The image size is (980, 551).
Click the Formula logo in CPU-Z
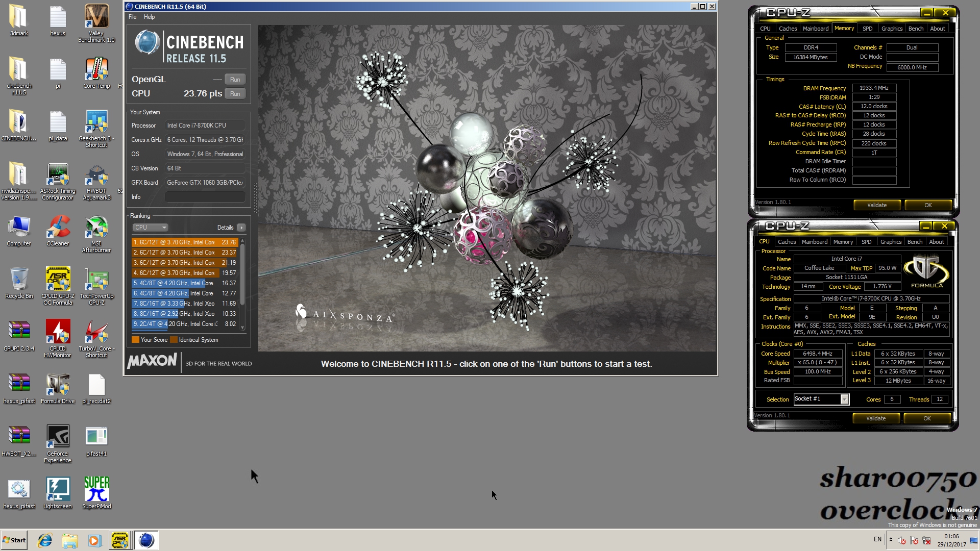[x=926, y=272]
